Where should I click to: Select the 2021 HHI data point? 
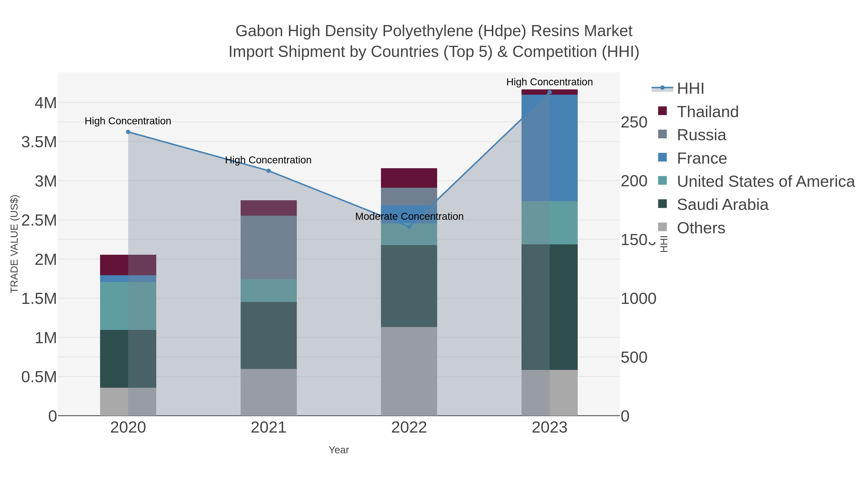point(269,171)
